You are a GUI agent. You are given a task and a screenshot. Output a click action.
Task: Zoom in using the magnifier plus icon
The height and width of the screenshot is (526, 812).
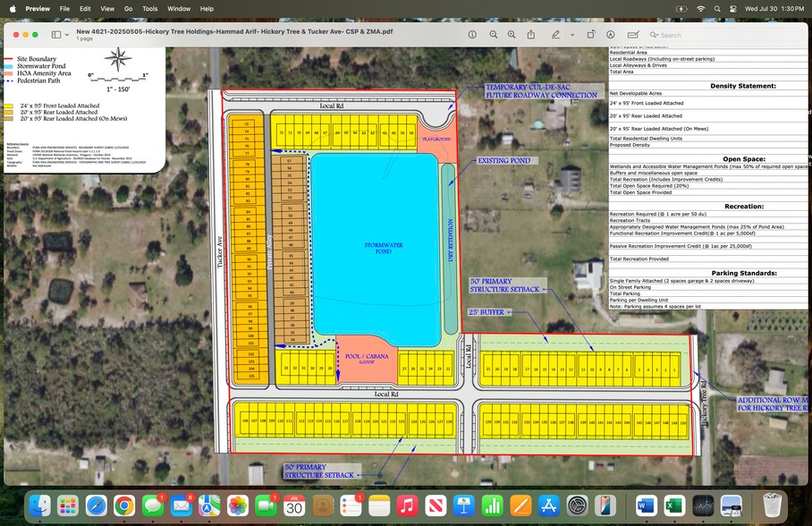[x=512, y=34]
